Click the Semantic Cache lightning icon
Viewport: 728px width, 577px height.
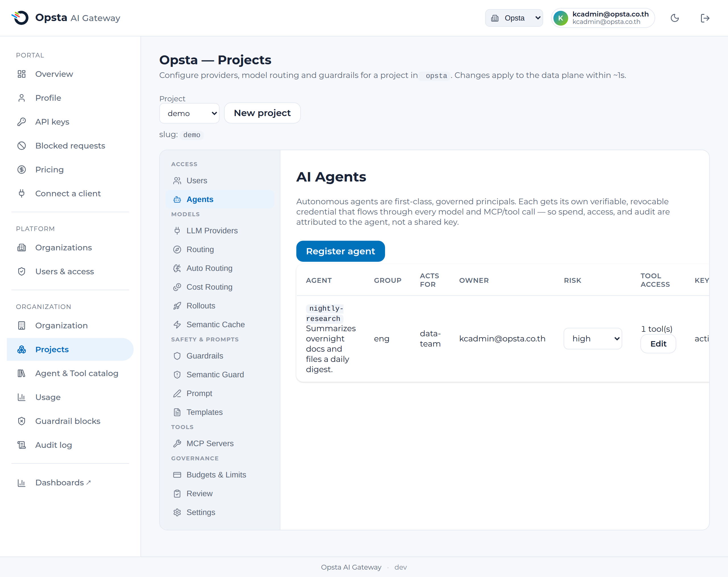[177, 325]
